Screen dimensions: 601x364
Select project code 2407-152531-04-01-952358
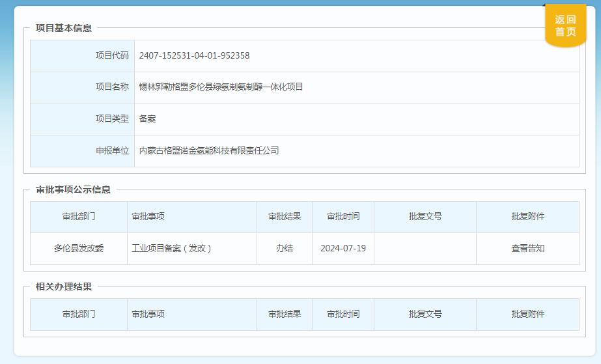pyautogui.click(x=194, y=55)
